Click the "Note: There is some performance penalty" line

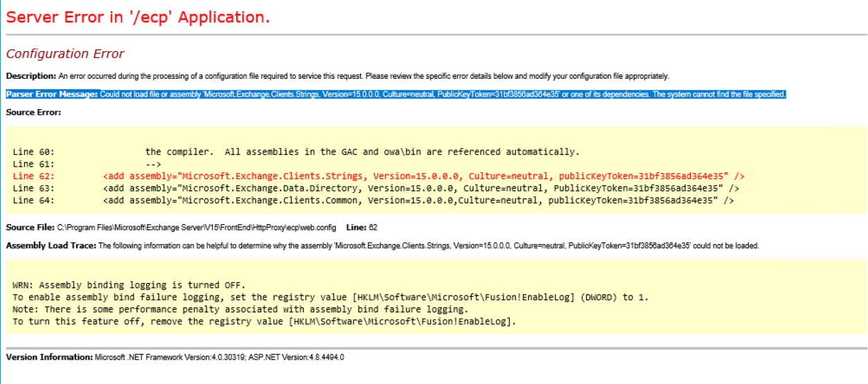coord(240,309)
